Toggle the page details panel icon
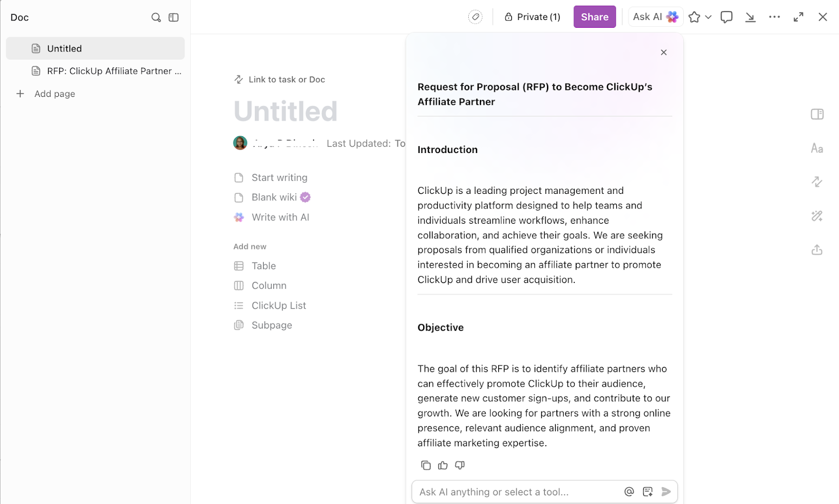The width and height of the screenshot is (839, 504). coord(816,114)
